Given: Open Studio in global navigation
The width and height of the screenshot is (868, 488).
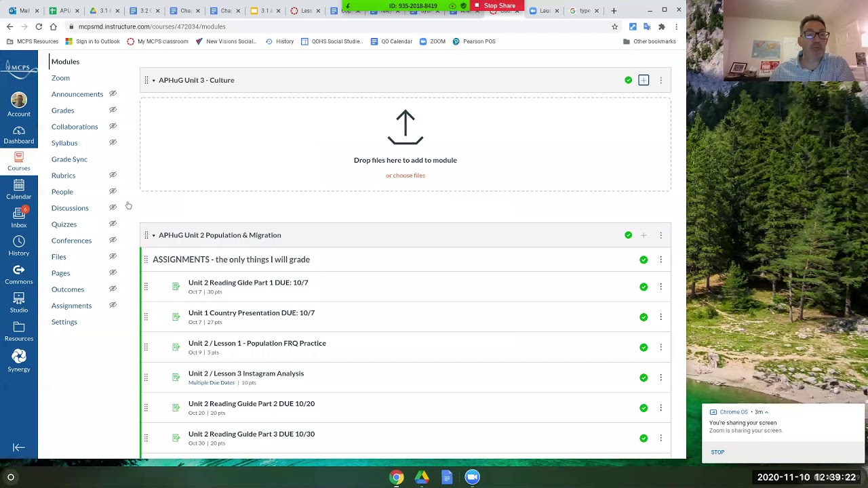Looking at the screenshot, I should [19, 303].
